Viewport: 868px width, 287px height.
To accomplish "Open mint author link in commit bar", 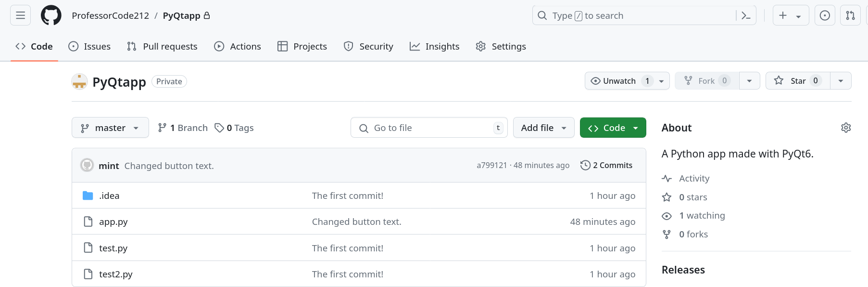I will coord(109,166).
